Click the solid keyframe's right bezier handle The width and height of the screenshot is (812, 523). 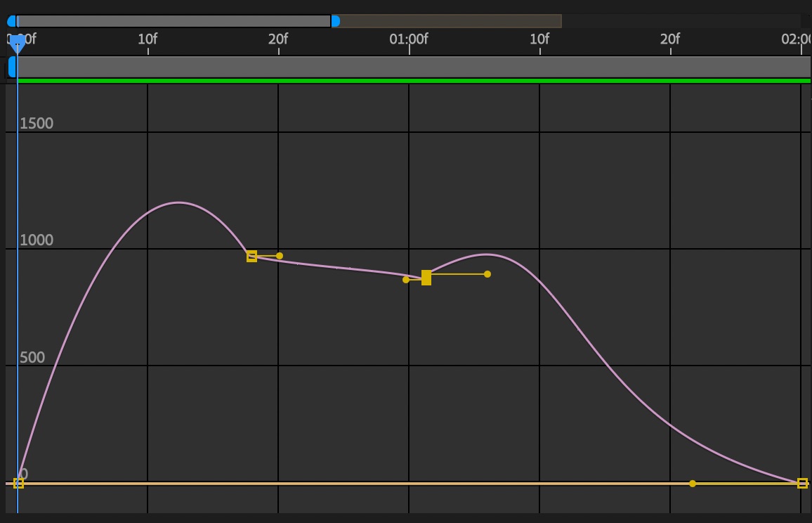point(487,274)
